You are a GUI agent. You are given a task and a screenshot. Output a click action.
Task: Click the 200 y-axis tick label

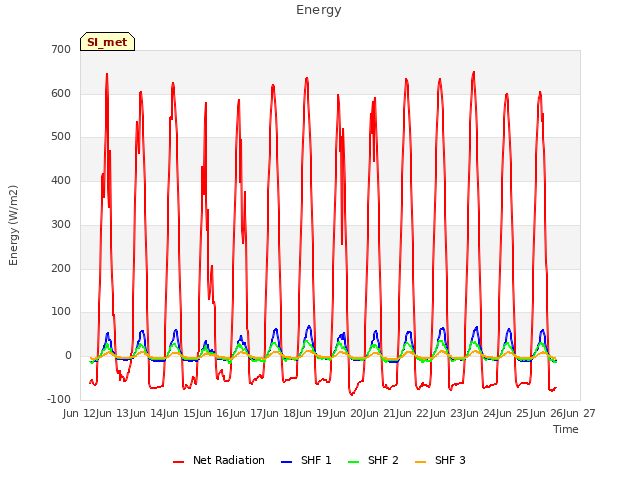[x=61, y=269]
